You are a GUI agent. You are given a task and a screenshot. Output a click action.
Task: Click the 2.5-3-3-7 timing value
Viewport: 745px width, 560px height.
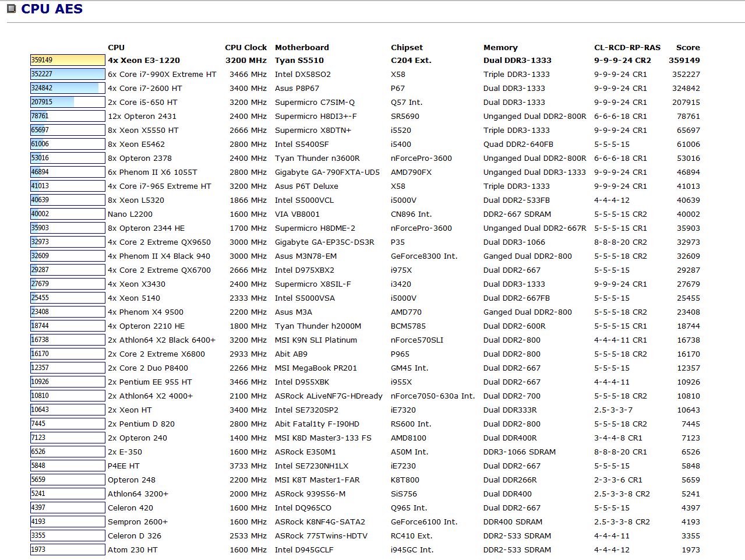pyautogui.click(x=613, y=410)
